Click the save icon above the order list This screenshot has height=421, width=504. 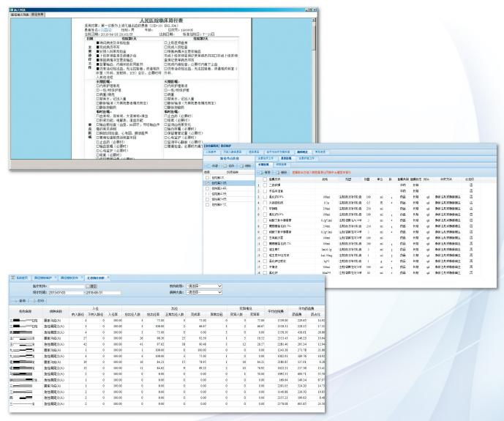(x=261, y=173)
